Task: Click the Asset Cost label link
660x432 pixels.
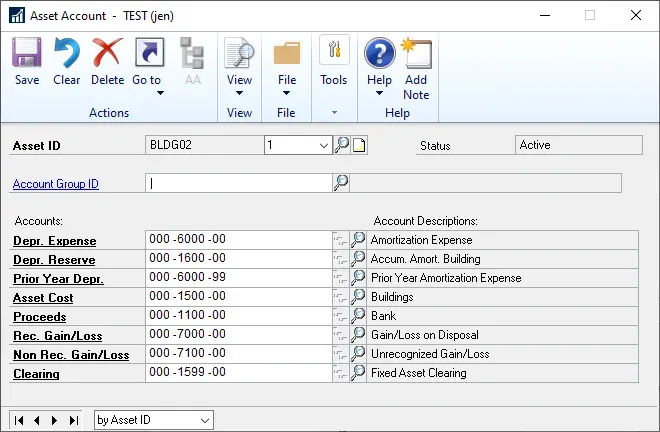Action: click(43, 298)
